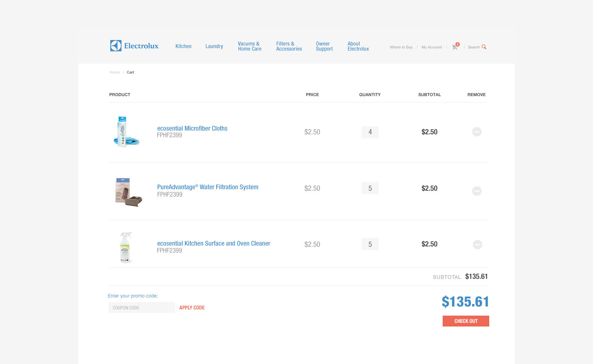Viewport: 593px width, 364px height.
Task: Click the Electrolux logo
Action: [x=134, y=46]
